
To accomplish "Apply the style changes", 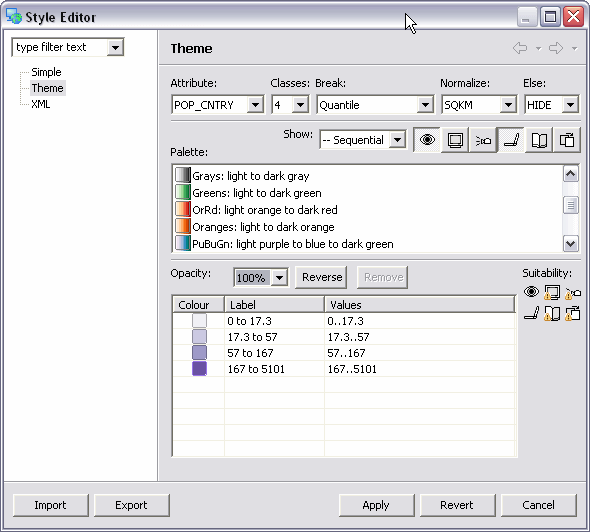I will [x=376, y=505].
